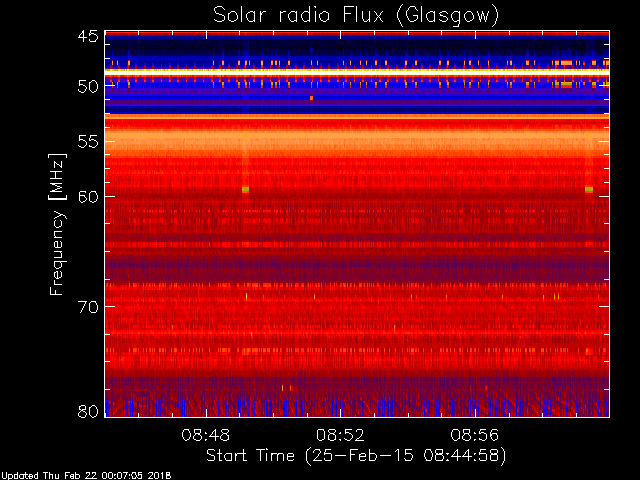The image size is (640, 480).
Task: Click the "Solar radio Flux (Glasgow)" title
Action: (x=356, y=16)
